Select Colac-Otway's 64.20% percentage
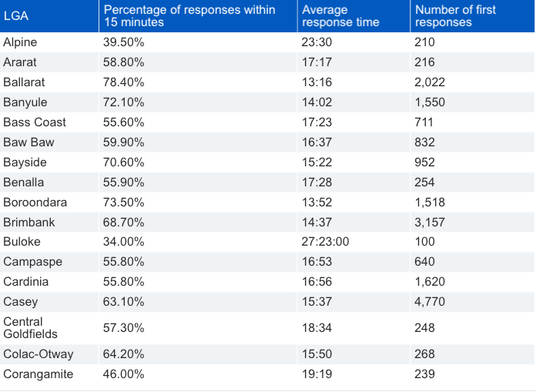The height and width of the screenshot is (392, 536). pos(124,354)
